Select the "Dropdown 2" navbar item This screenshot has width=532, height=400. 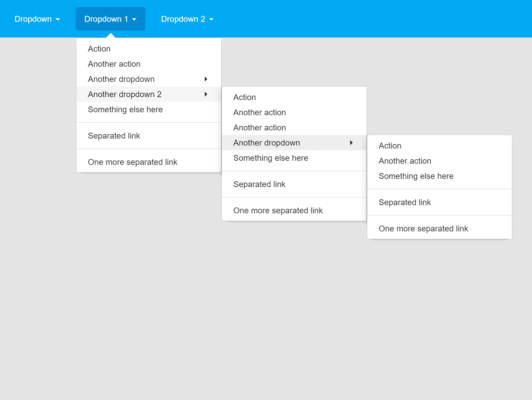[183, 19]
